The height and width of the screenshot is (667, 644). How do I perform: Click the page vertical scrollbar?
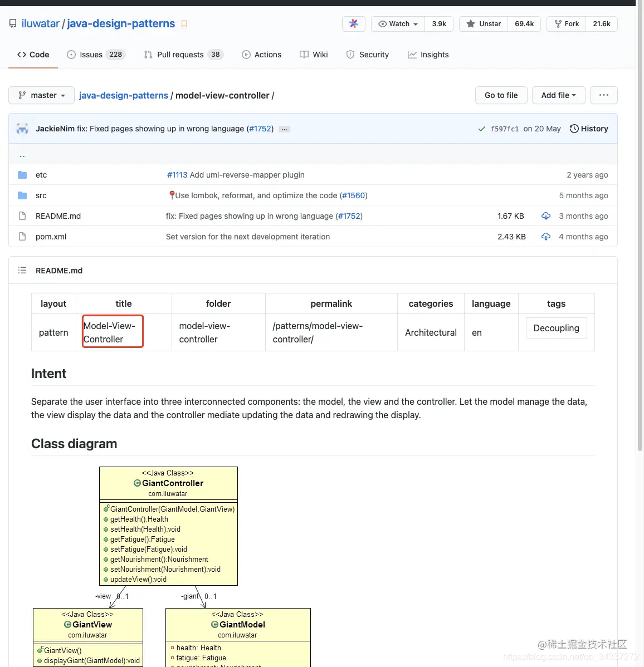tap(640, 225)
